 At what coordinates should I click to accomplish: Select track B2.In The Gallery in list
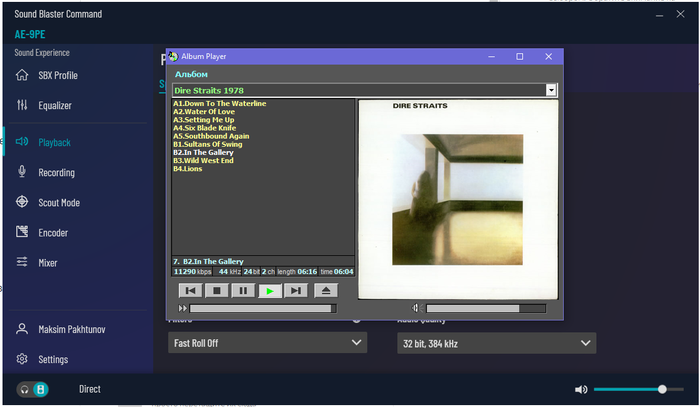tap(203, 152)
